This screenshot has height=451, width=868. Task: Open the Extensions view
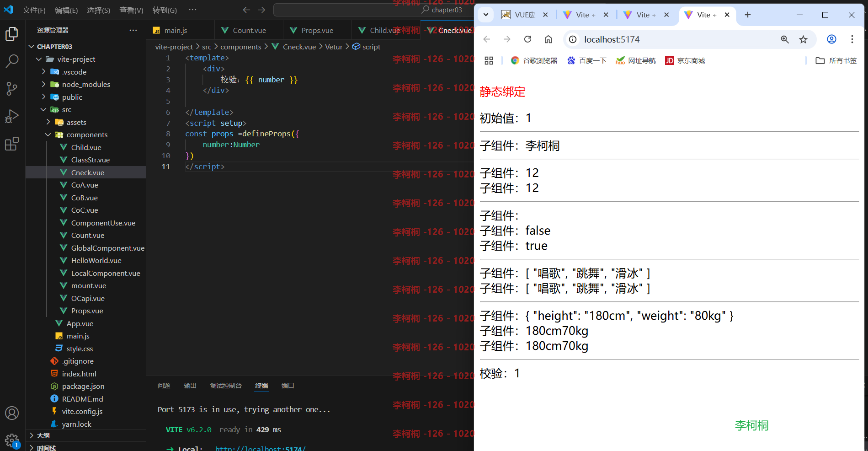(12, 144)
